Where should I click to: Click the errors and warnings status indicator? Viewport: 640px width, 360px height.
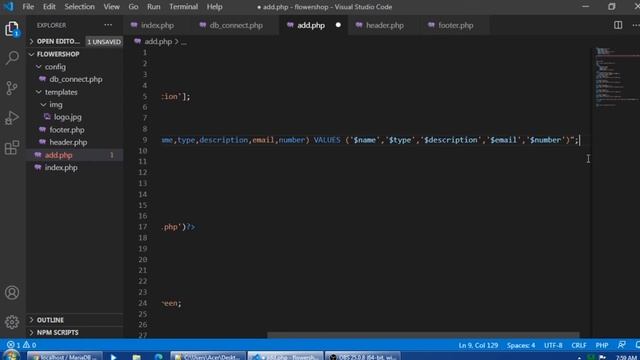pos(21,345)
